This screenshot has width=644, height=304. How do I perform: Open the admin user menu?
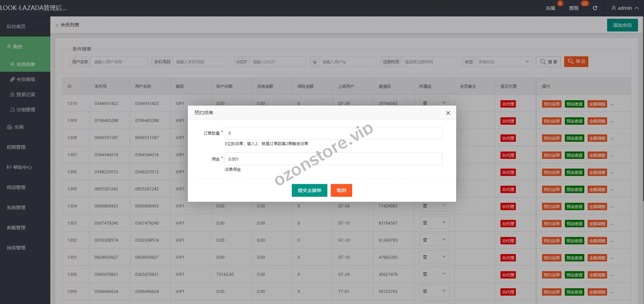pyautogui.click(x=625, y=8)
